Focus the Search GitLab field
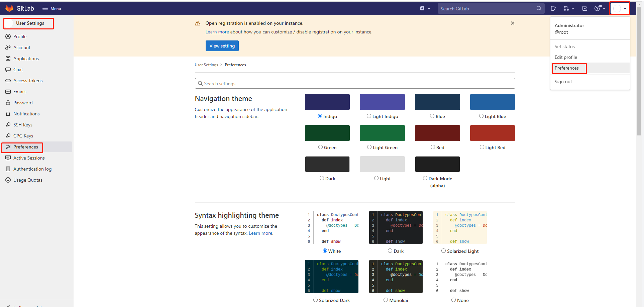The width and height of the screenshot is (644, 307). [491, 9]
